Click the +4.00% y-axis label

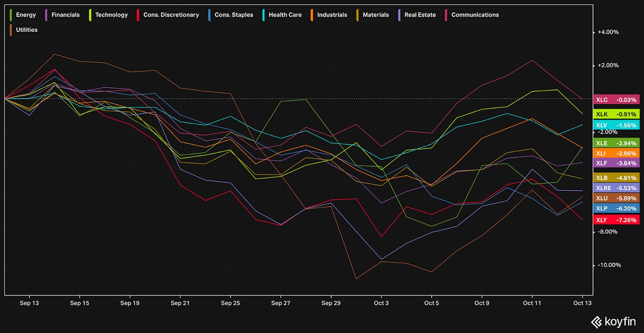pos(608,32)
